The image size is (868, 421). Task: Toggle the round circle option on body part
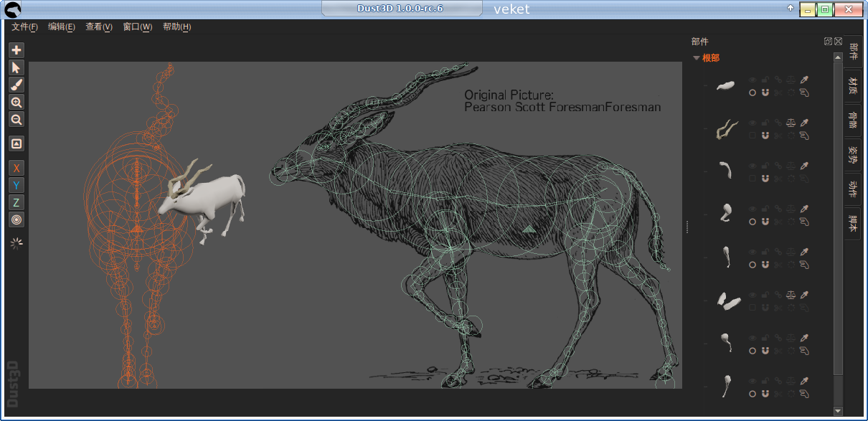tap(753, 93)
